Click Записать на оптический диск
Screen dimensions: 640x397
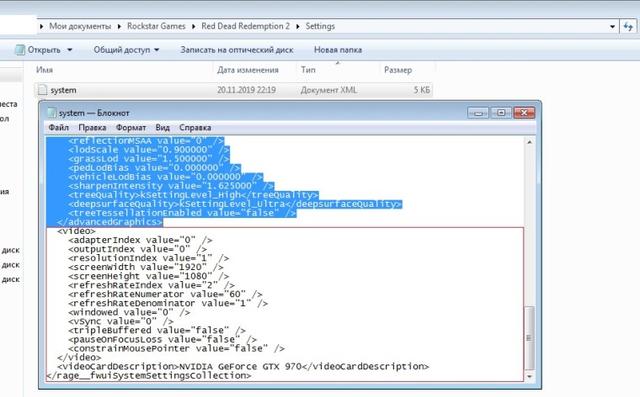pyautogui.click(x=237, y=50)
